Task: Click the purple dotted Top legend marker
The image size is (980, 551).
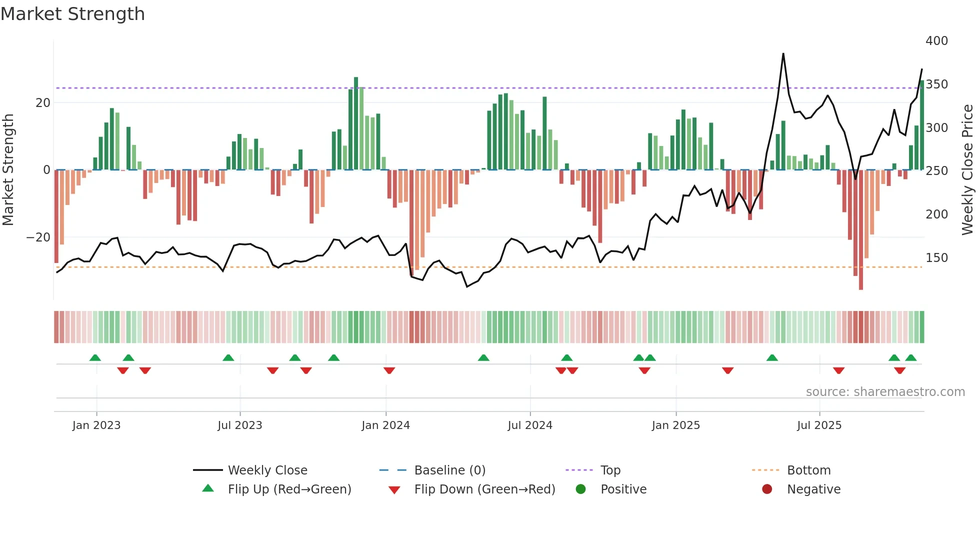Action: pyautogui.click(x=579, y=470)
